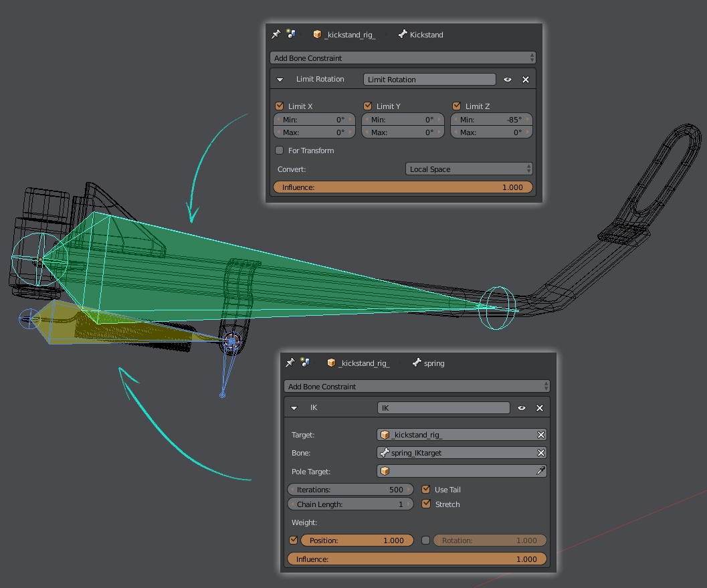This screenshot has height=588, width=707.
Task: Click the pin icon in Kickstand panel
Action: 276,34
